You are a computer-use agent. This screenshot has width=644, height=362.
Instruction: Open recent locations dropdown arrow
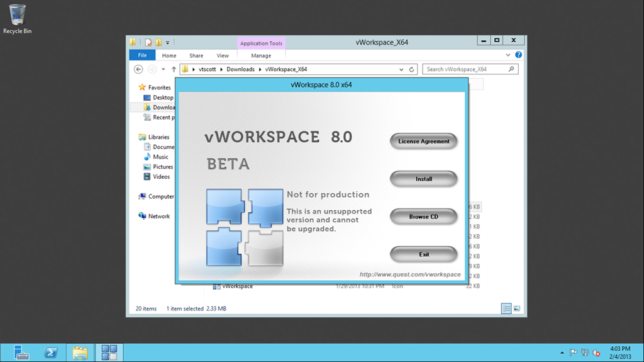163,69
